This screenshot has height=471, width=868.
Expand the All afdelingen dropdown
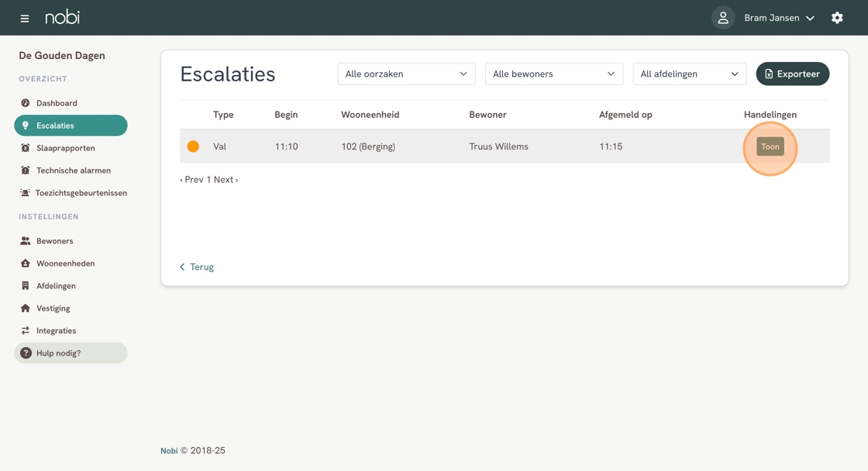(x=689, y=74)
